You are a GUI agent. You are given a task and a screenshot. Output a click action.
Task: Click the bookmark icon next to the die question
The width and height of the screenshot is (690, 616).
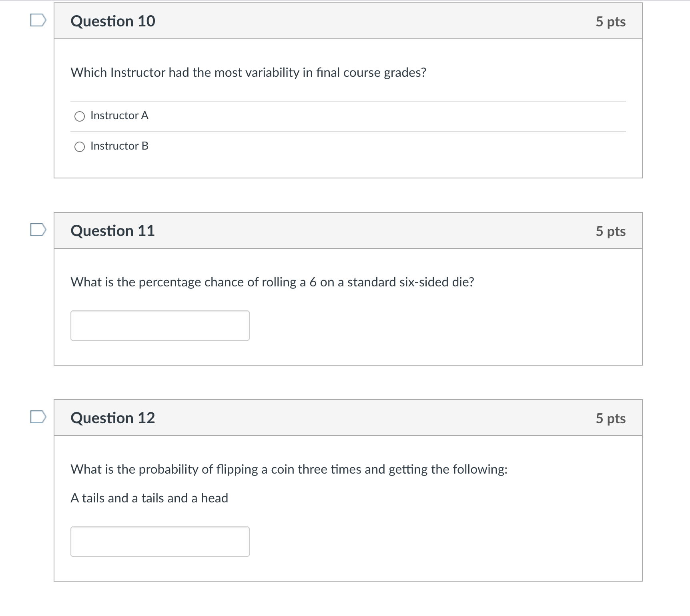point(38,230)
